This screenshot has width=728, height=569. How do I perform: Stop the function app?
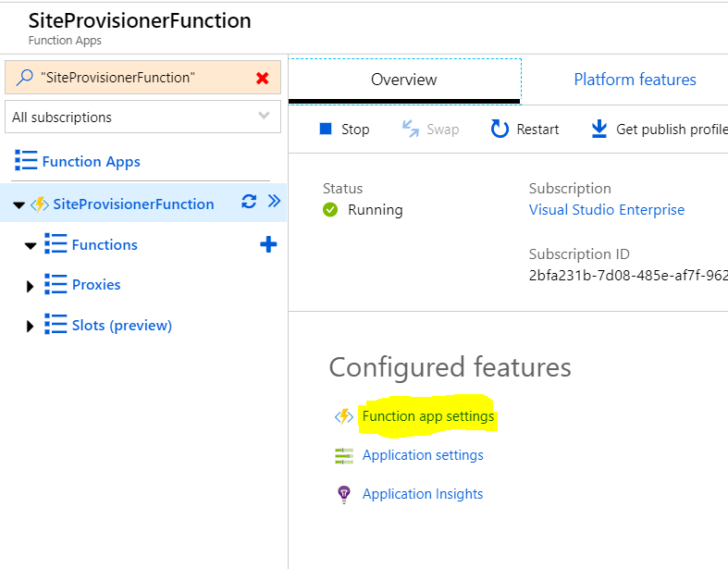pyautogui.click(x=344, y=130)
